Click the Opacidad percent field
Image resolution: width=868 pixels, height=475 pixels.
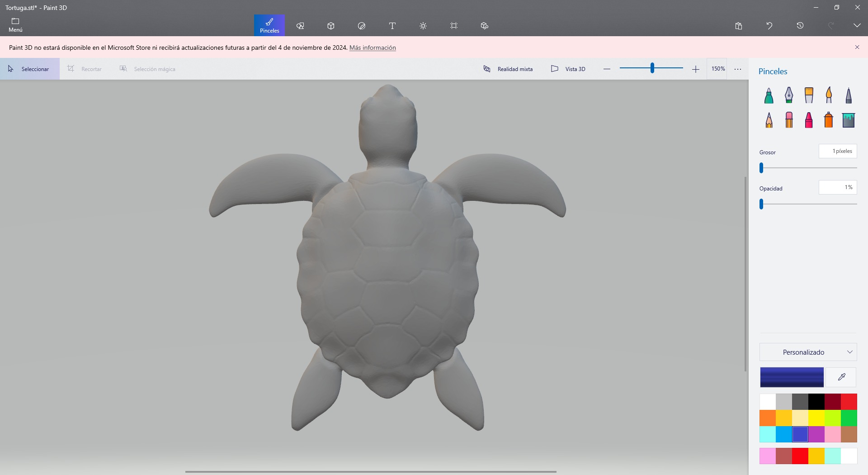838,187
